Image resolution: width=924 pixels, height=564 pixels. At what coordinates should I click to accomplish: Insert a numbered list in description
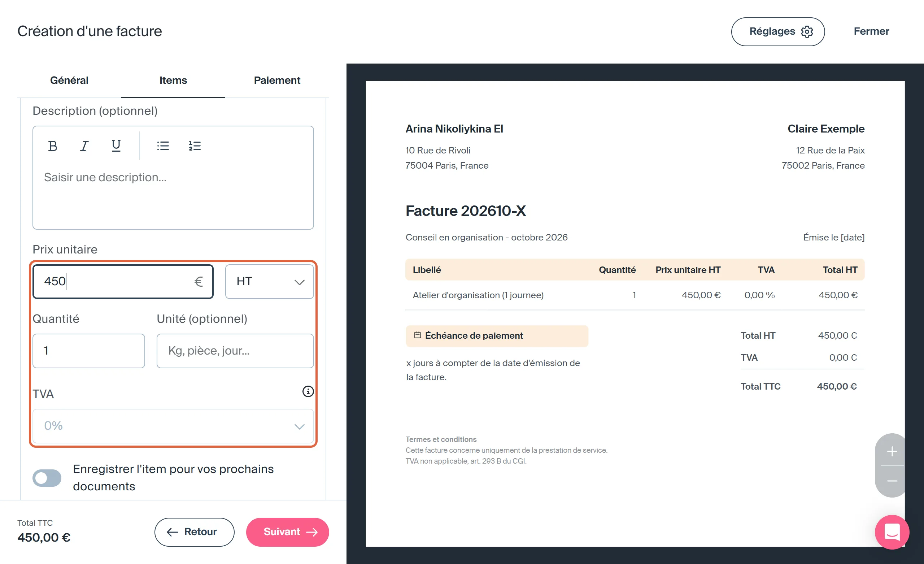[x=195, y=146]
